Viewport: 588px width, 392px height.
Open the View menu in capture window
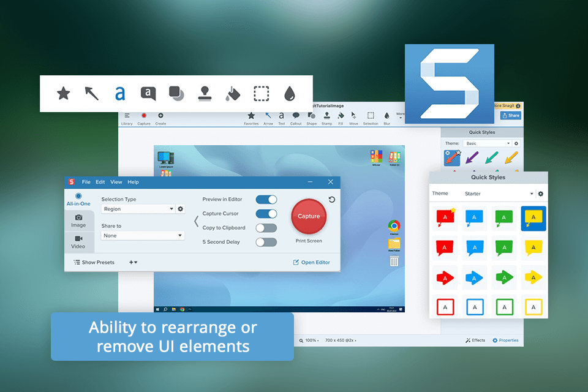[116, 182]
